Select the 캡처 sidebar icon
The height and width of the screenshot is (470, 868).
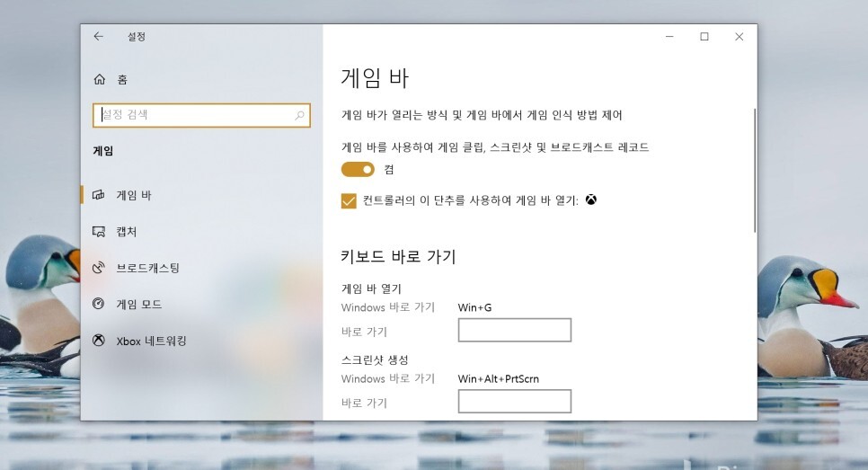(99, 231)
